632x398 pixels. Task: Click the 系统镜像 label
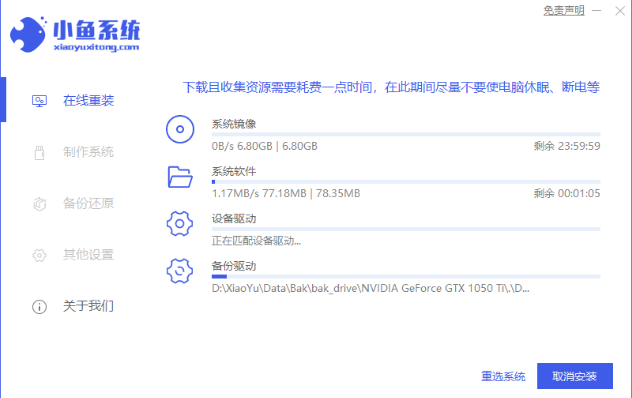234,124
